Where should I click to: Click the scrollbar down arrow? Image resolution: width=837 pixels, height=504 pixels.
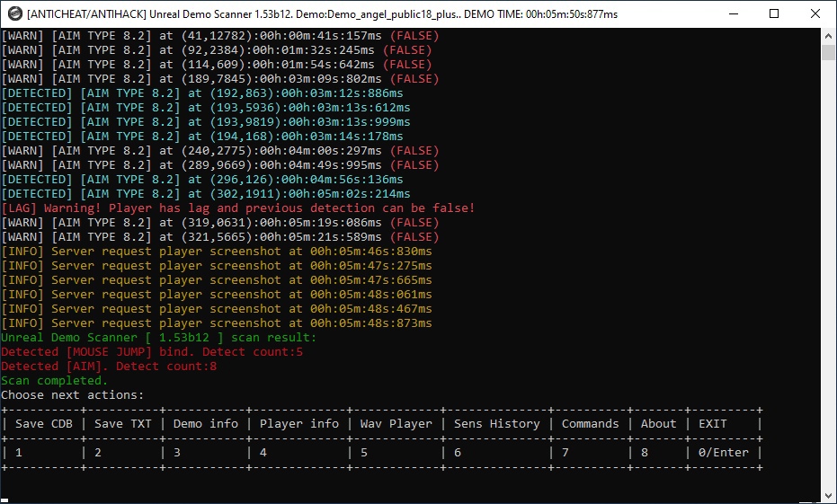[x=828, y=494]
